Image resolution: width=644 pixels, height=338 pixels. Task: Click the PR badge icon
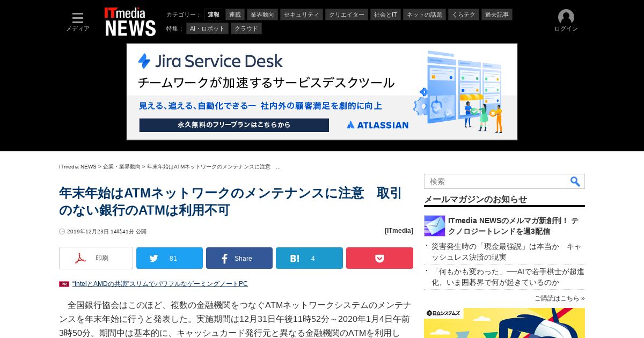[64, 284]
